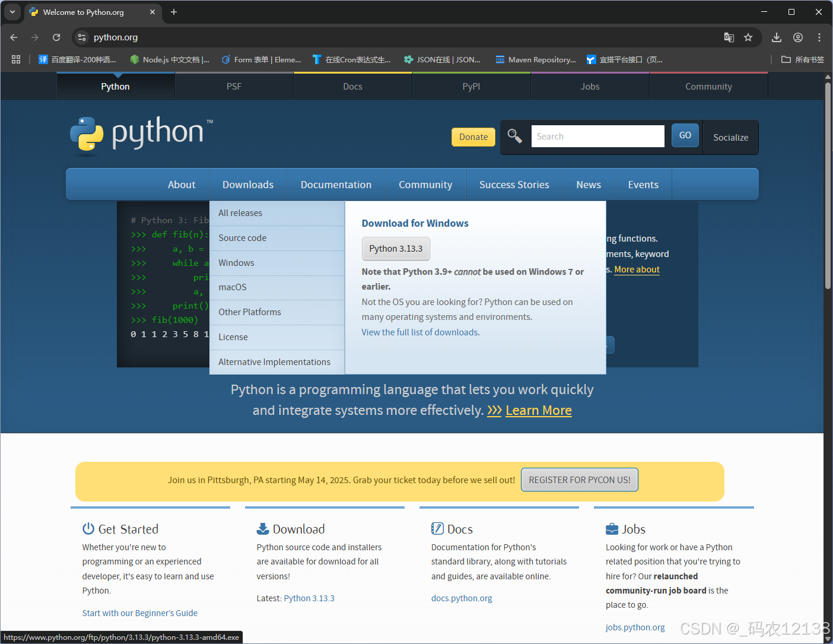Open the Success Stories navigation menu
This screenshot has width=833, height=644.
point(514,185)
